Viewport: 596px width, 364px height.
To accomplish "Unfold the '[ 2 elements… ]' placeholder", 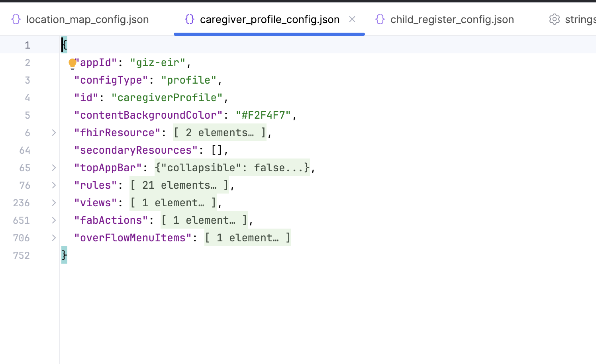I will (x=220, y=133).
